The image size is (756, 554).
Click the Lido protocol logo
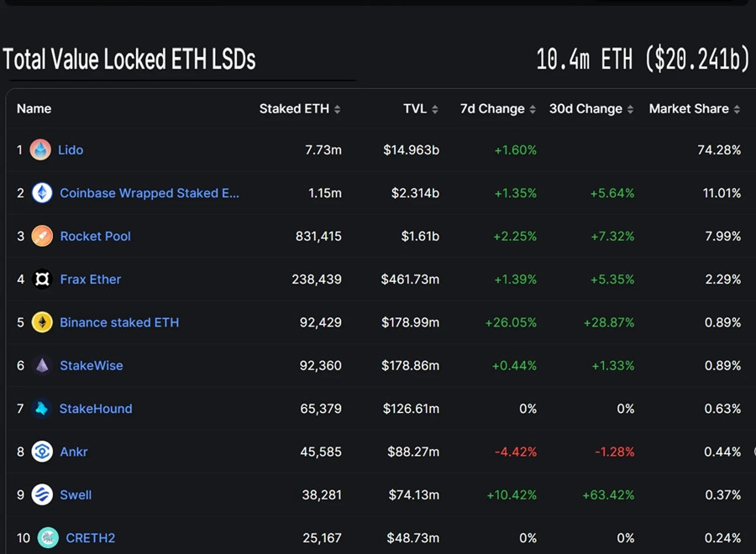coord(39,149)
